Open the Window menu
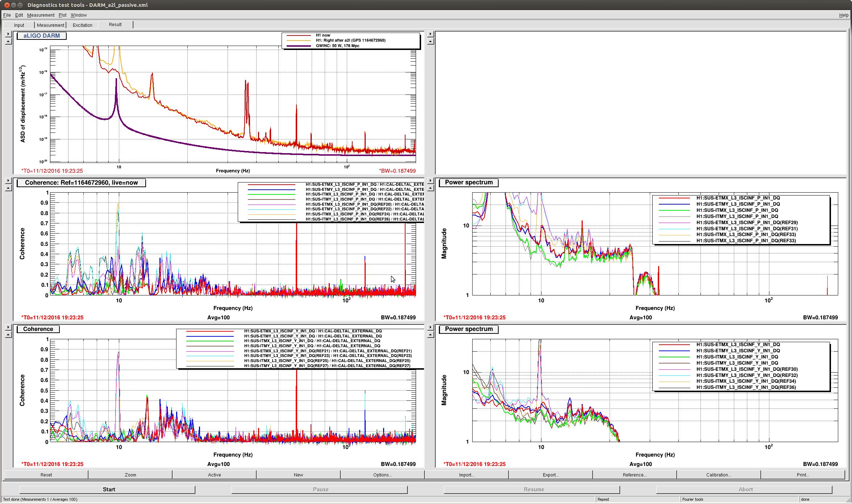 [78, 15]
